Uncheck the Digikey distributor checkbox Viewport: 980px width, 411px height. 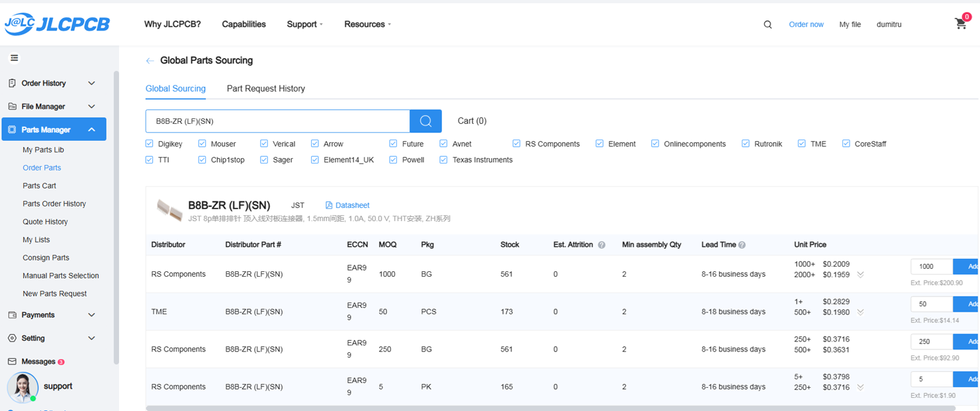pos(149,144)
